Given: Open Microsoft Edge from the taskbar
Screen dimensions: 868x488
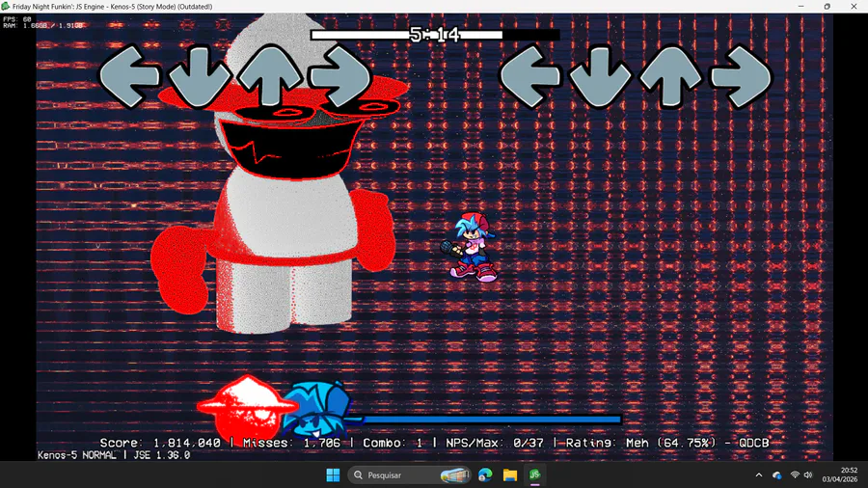Looking at the screenshot, I should click(485, 474).
